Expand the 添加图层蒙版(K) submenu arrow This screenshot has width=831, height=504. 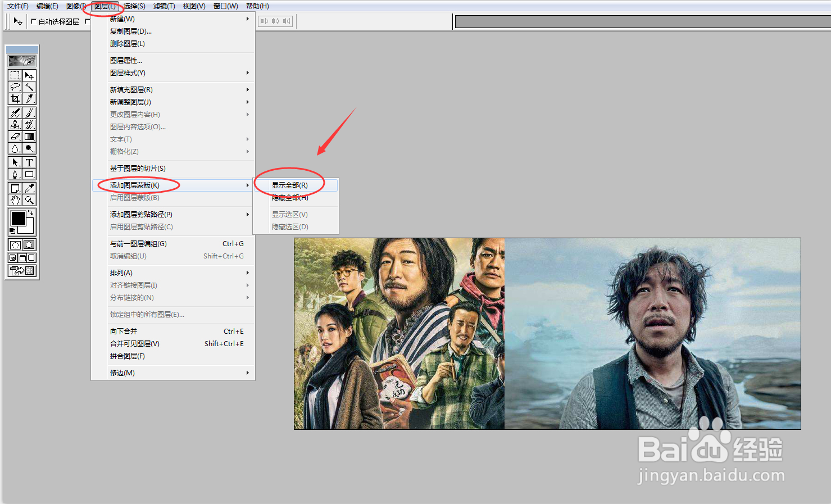[x=247, y=185]
